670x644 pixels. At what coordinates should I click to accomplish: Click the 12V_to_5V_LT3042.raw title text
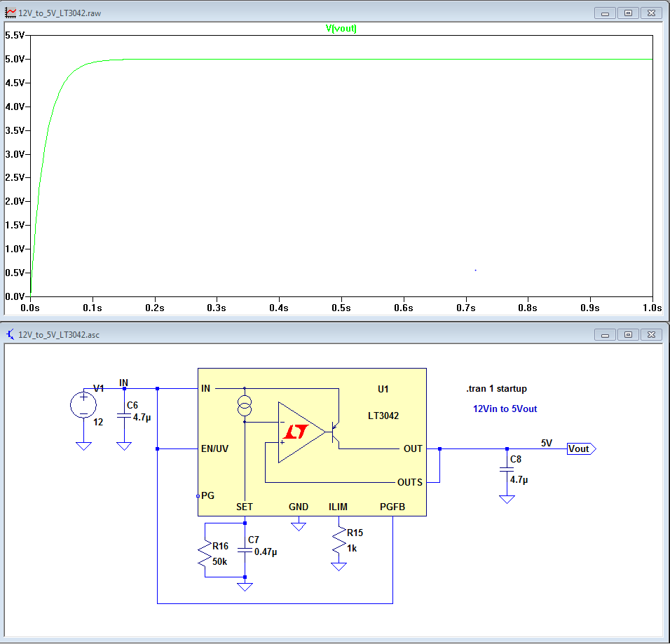tap(60, 13)
